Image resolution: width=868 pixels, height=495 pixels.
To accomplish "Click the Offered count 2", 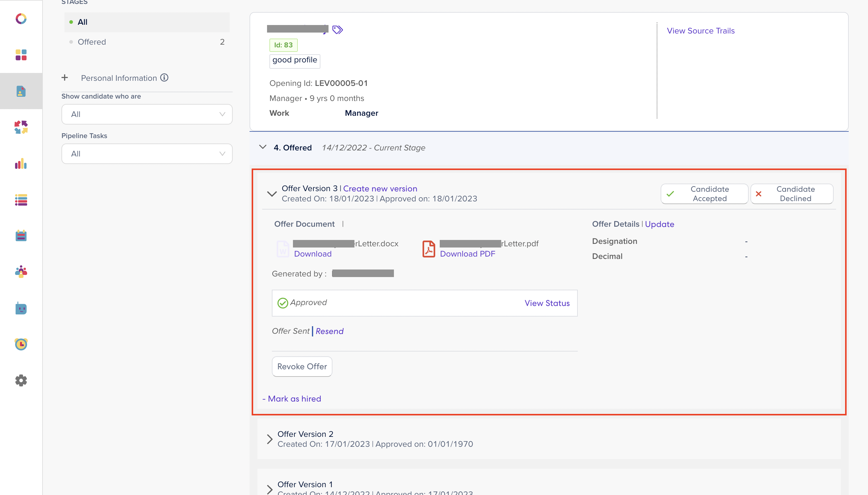I will click(x=222, y=42).
